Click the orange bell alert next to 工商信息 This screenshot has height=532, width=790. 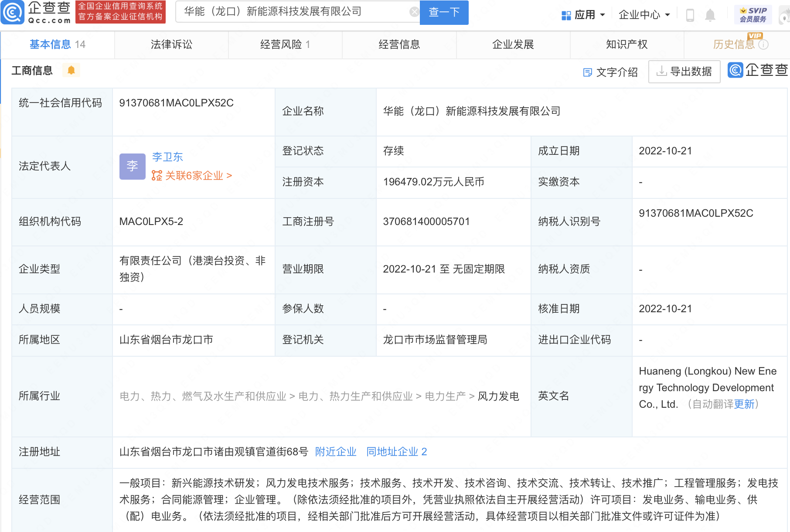tap(71, 70)
